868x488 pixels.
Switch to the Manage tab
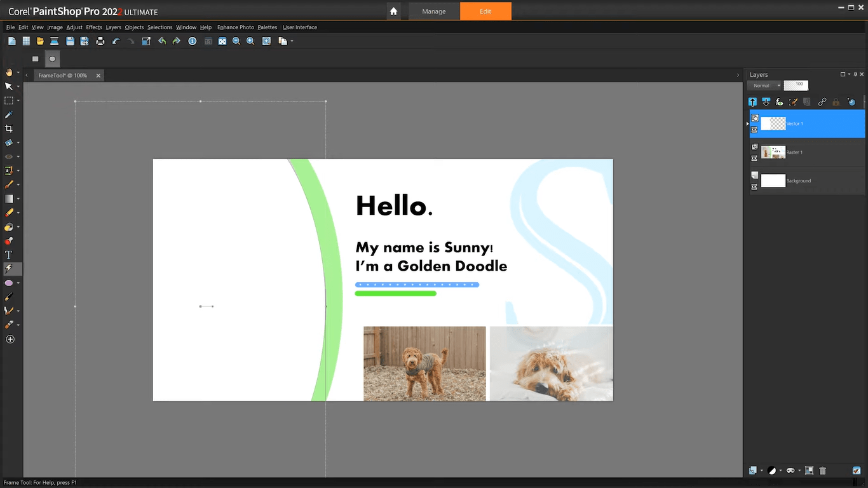(434, 11)
